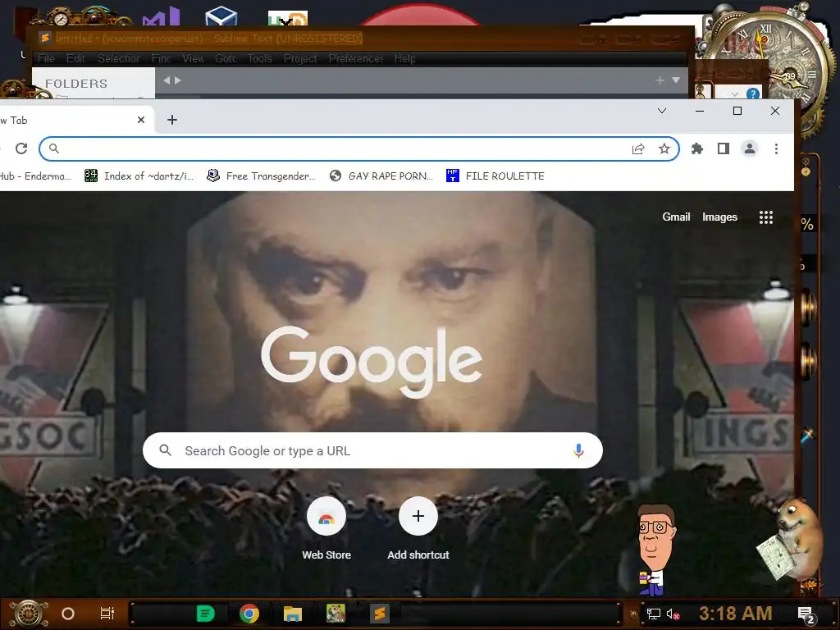The width and height of the screenshot is (840, 630).
Task: Open Chrome's three-dot menu
Action: tap(776, 148)
